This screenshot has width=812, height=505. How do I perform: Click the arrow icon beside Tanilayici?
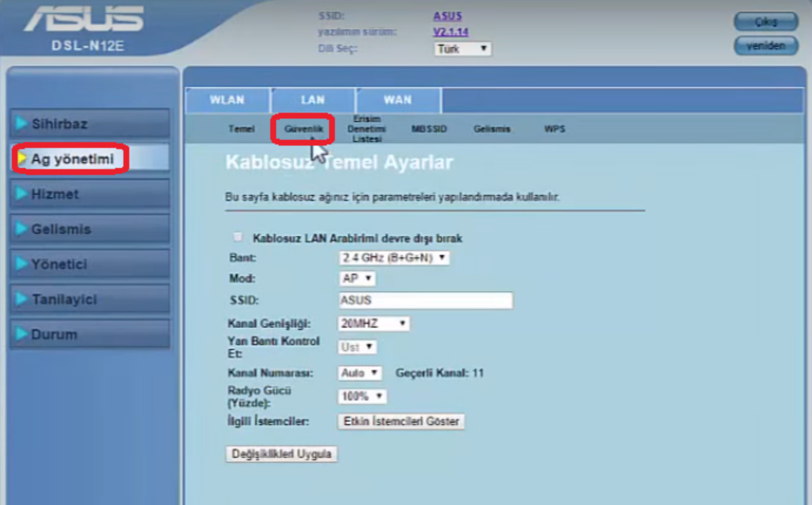point(22,299)
